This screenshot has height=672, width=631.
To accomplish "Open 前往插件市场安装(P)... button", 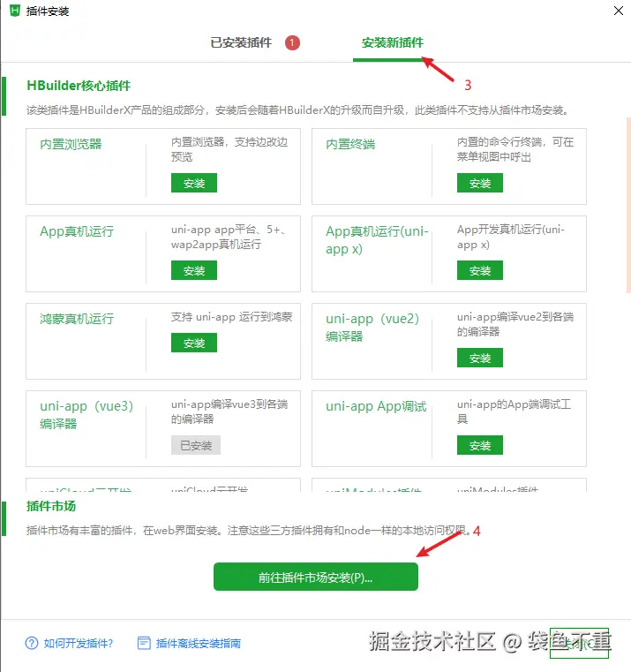I will (x=316, y=577).
